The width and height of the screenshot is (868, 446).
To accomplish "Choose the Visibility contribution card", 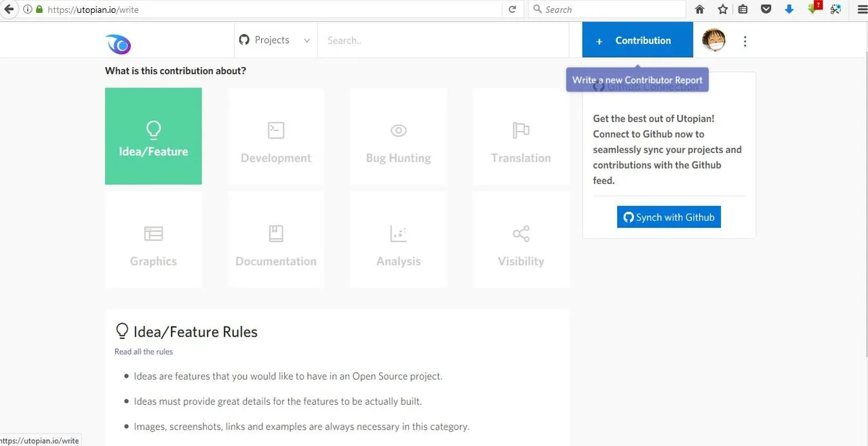I will tap(521, 240).
